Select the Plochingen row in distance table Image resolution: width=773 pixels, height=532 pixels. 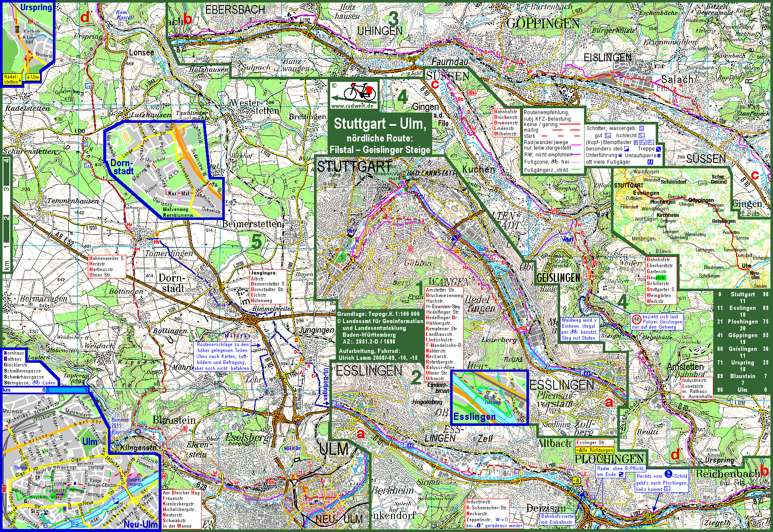tap(743, 321)
